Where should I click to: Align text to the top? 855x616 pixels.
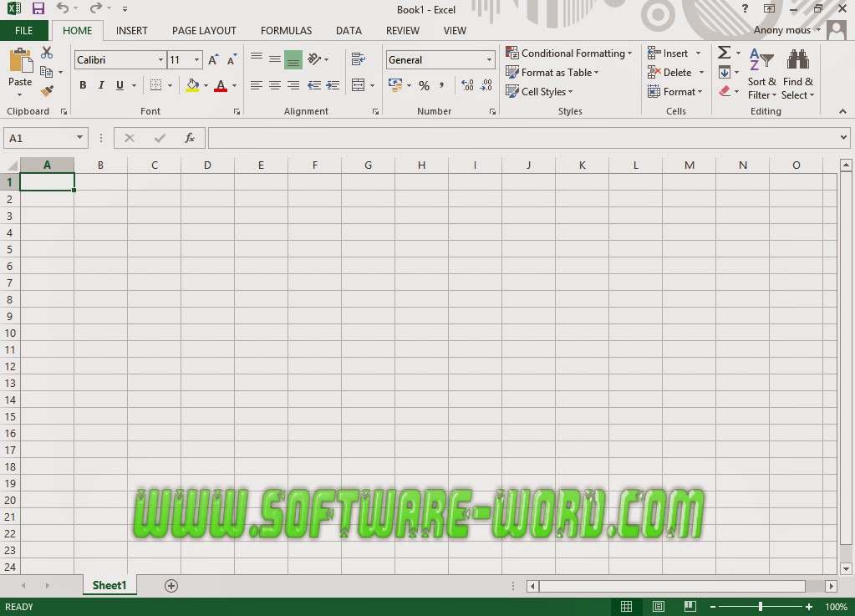coord(257,59)
